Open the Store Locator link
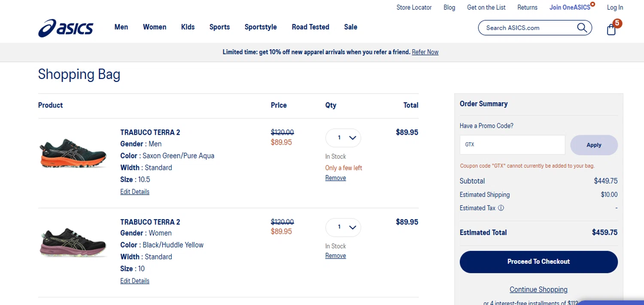Viewport: 644px width, 305px height. point(414,7)
